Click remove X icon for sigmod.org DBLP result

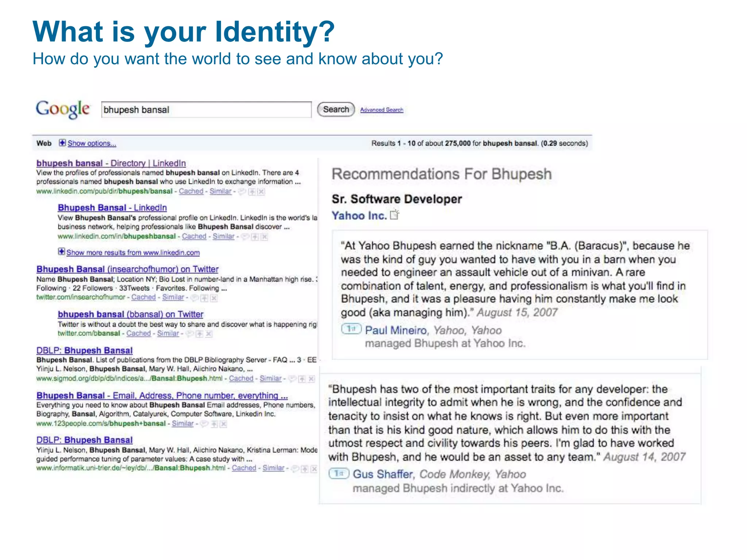tap(311, 379)
